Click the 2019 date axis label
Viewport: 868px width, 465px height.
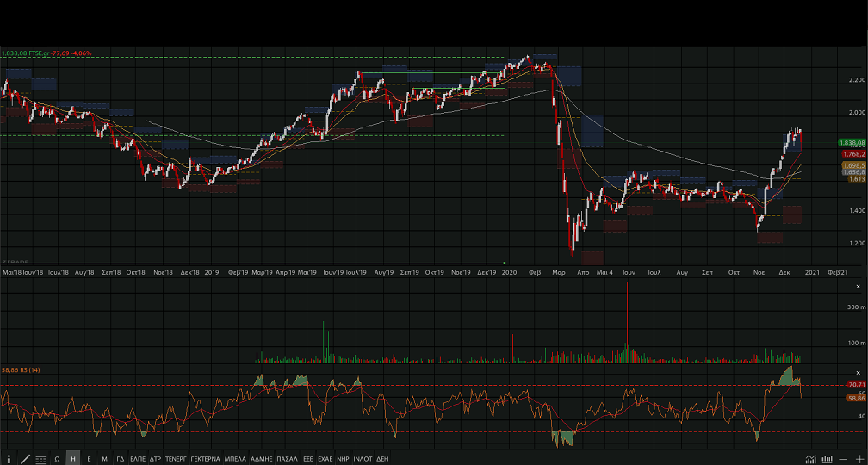point(212,272)
